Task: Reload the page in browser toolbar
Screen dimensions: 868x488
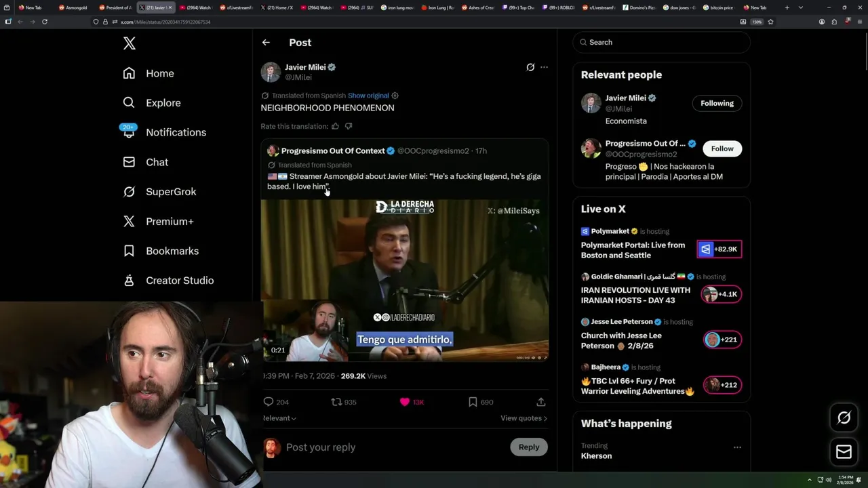Action: (x=45, y=22)
